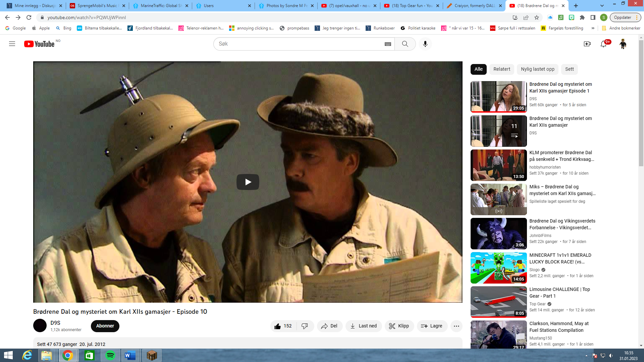Select the Nylig lastet opp chip
This screenshot has width=644, height=362.
[x=537, y=69]
